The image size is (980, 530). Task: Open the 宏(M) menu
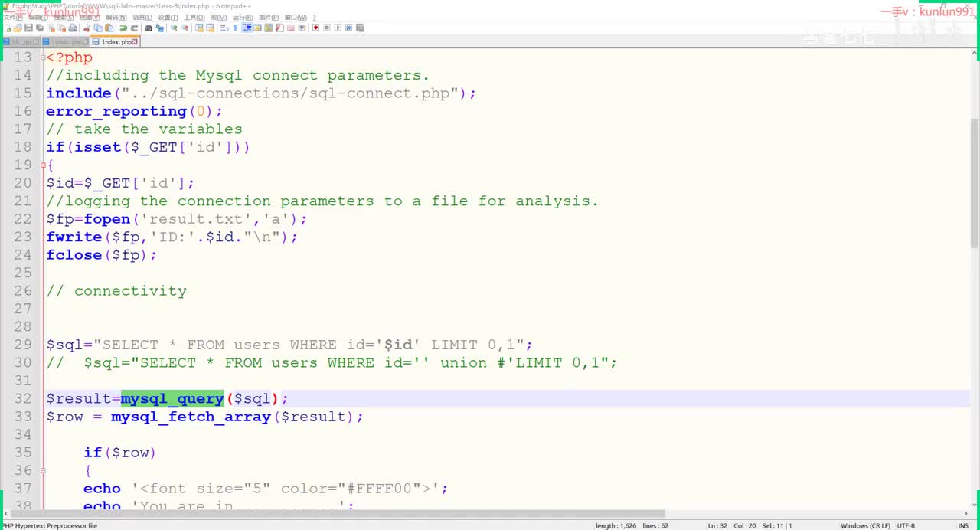[x=218, y=18]
